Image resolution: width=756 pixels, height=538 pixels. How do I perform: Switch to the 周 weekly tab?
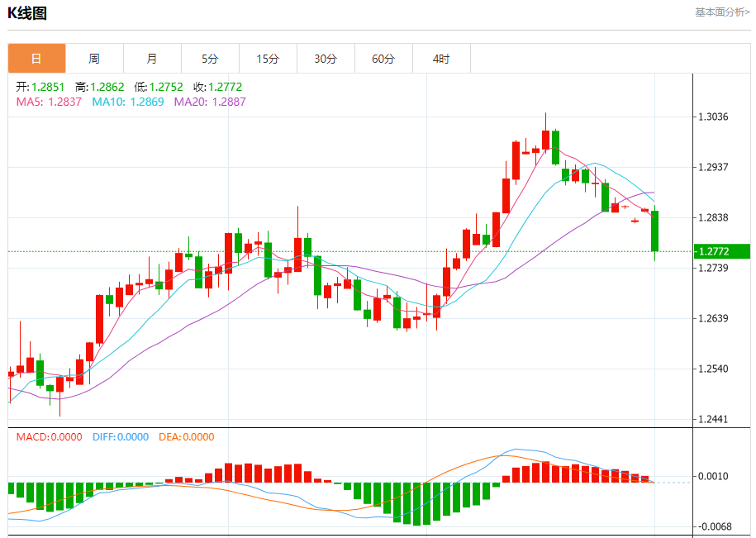tap(94, 59)
